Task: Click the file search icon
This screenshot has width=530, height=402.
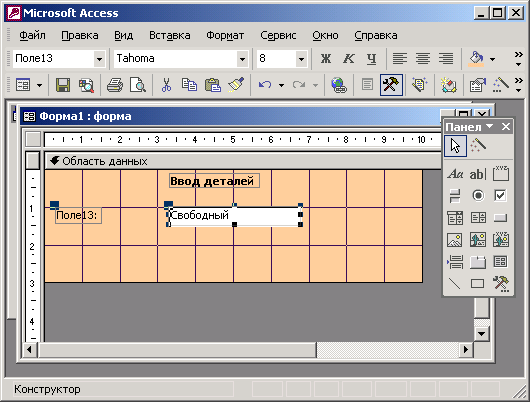Action: pos(86,85)
